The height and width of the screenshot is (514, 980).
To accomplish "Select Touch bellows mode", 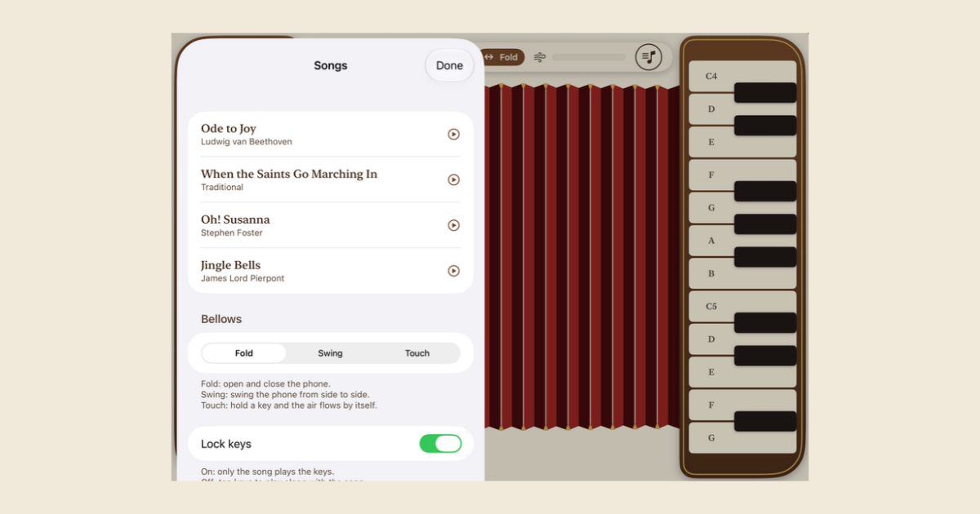I will coord(417,353).
